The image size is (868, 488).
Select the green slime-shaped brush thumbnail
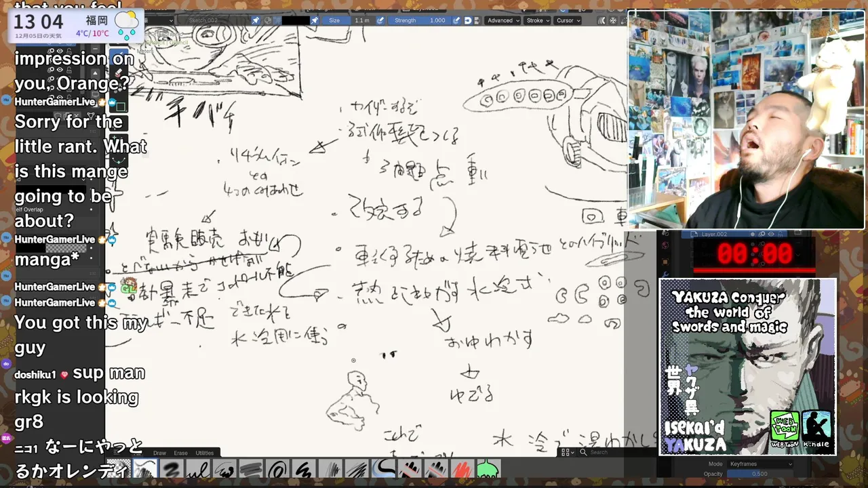click(489, 469)
